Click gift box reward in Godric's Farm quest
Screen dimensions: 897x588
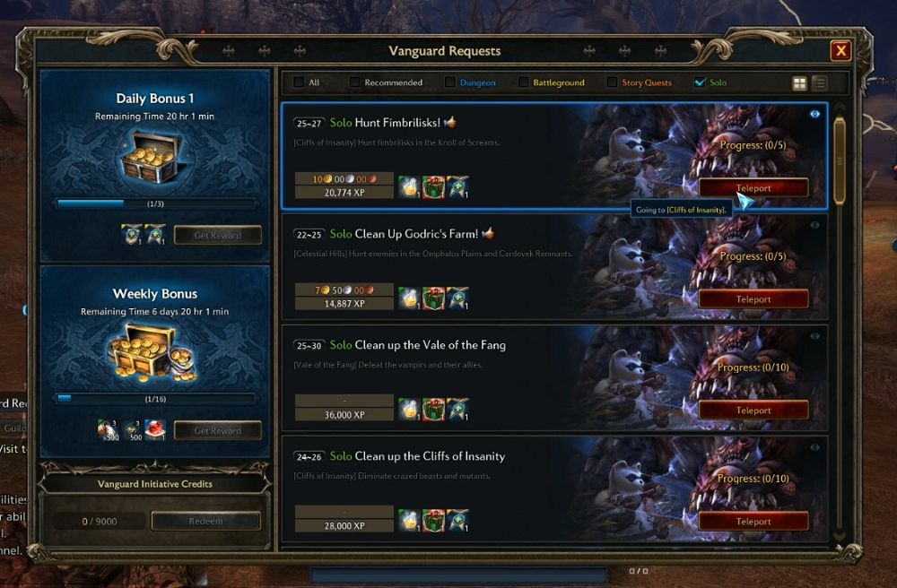click(x=433, y=298)
